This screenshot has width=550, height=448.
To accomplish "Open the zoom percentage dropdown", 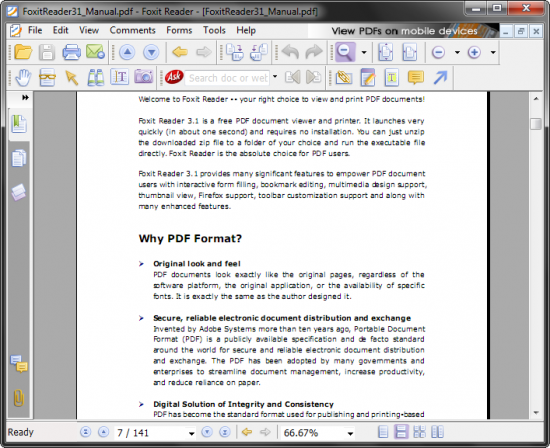I will (x=350, y=433).
